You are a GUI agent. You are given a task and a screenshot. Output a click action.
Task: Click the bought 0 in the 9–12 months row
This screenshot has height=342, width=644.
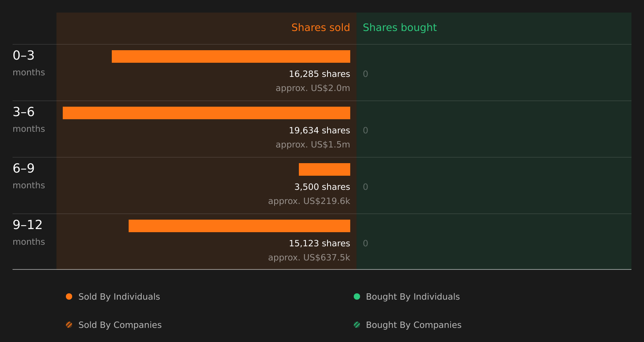coord(366,244)
